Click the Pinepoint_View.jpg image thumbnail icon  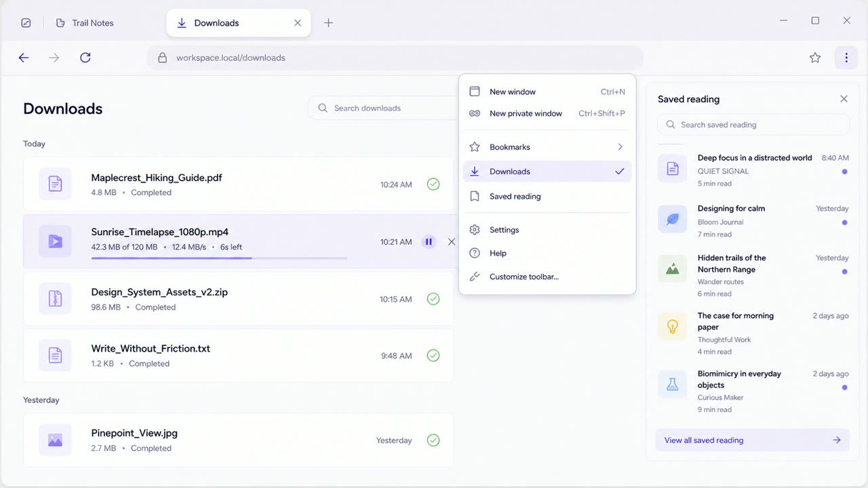pyautogui.click(x=56, y=440)
